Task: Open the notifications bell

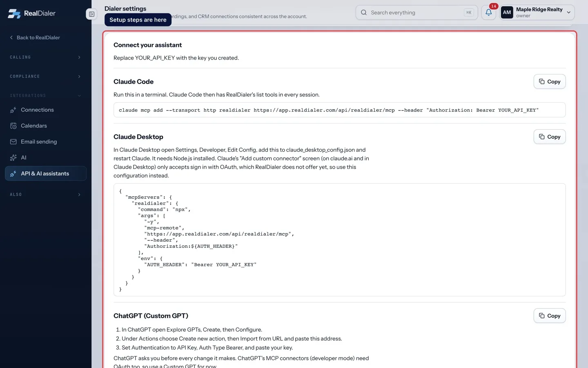Action: [x=488, y=12]
